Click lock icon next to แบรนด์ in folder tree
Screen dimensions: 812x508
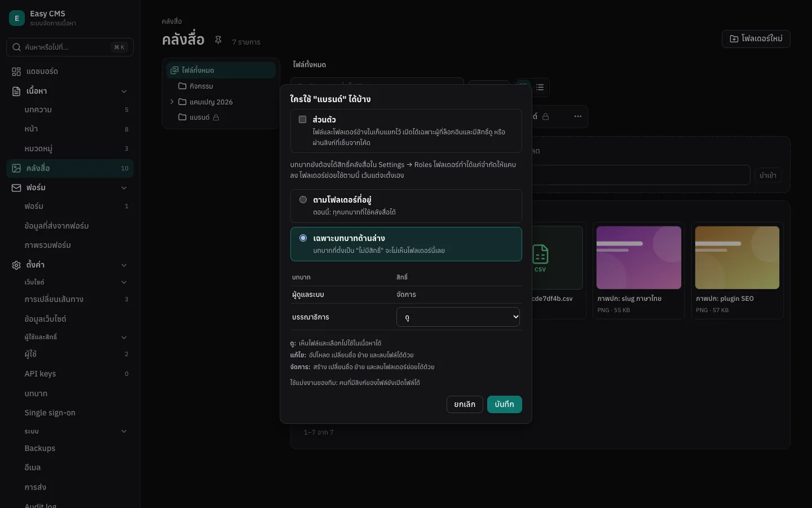click(216, 117)
